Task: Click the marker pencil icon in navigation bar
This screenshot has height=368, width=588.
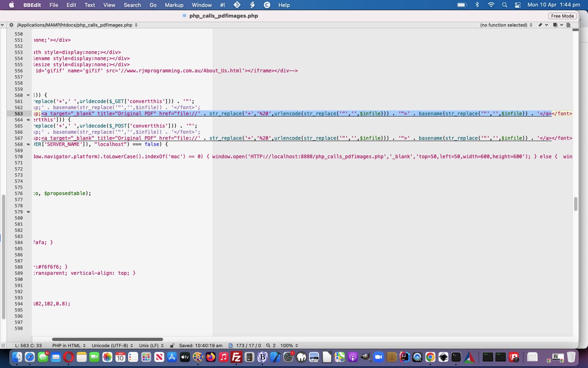Action: 540,25
